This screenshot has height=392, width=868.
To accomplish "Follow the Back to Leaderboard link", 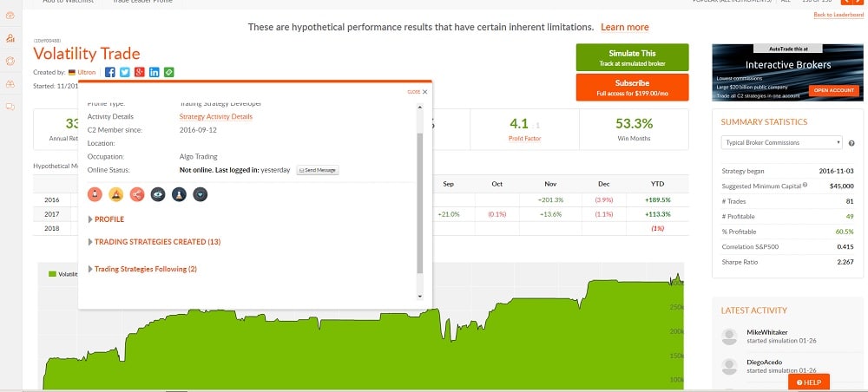I will (838, 15).
